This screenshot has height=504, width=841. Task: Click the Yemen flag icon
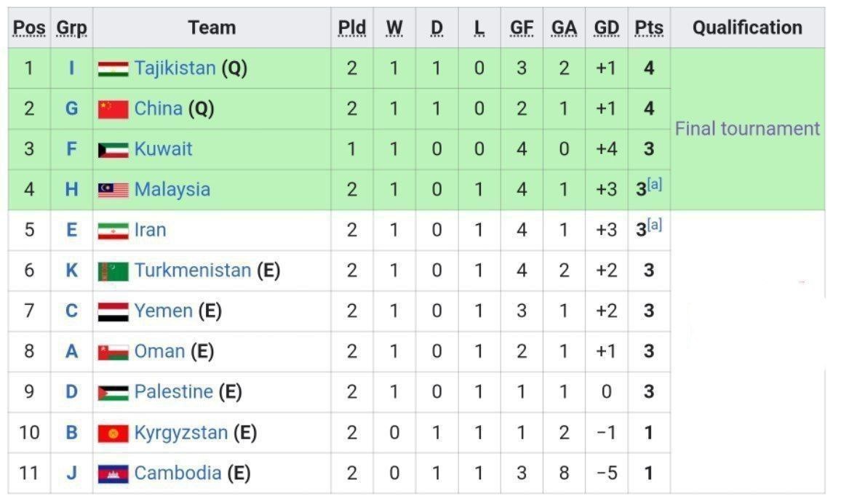click(x=113, y=312)
